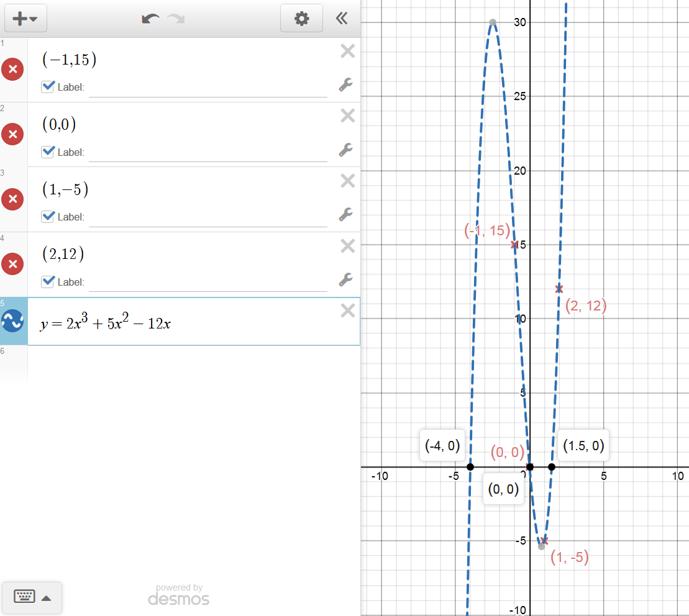
Task: Click the cubic curve color icon
Action: coord(13,321)
